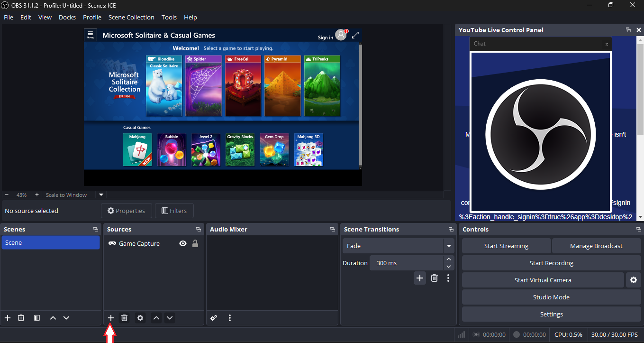Toggle Game Capture visibility eye

point(183,243)
